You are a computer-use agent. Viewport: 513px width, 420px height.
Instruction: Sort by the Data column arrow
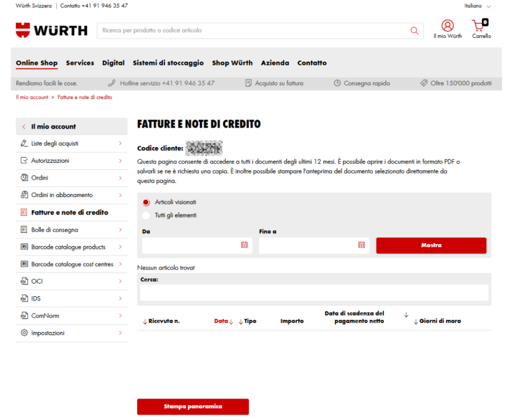pos(231,321)
